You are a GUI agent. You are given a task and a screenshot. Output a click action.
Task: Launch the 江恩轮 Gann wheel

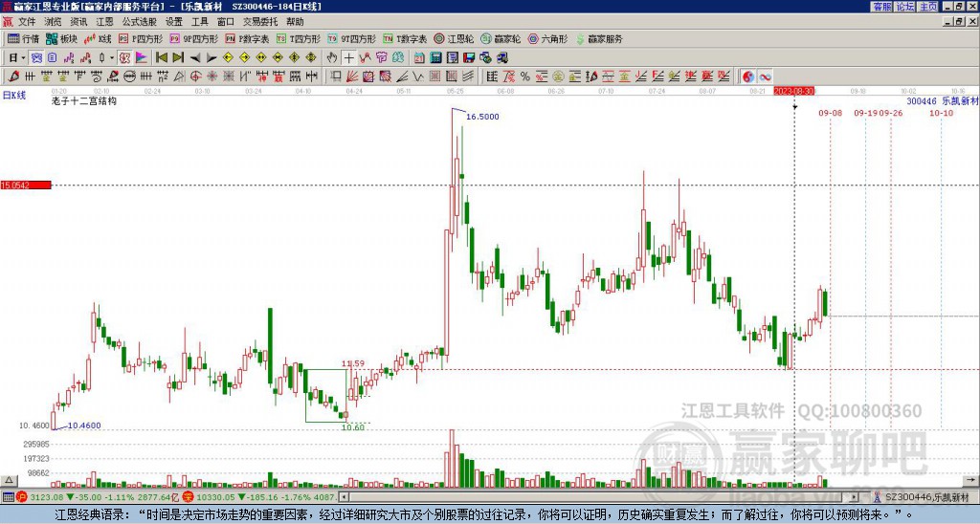(x=454, y=38)
